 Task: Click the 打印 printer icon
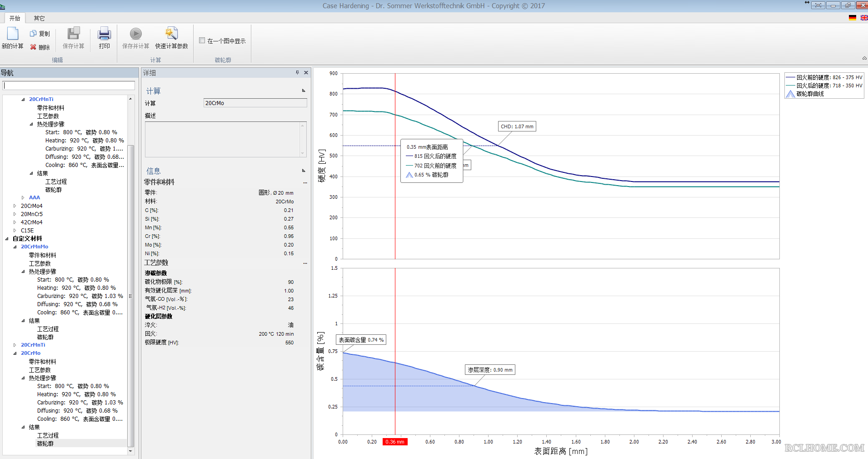click(104, 33)
